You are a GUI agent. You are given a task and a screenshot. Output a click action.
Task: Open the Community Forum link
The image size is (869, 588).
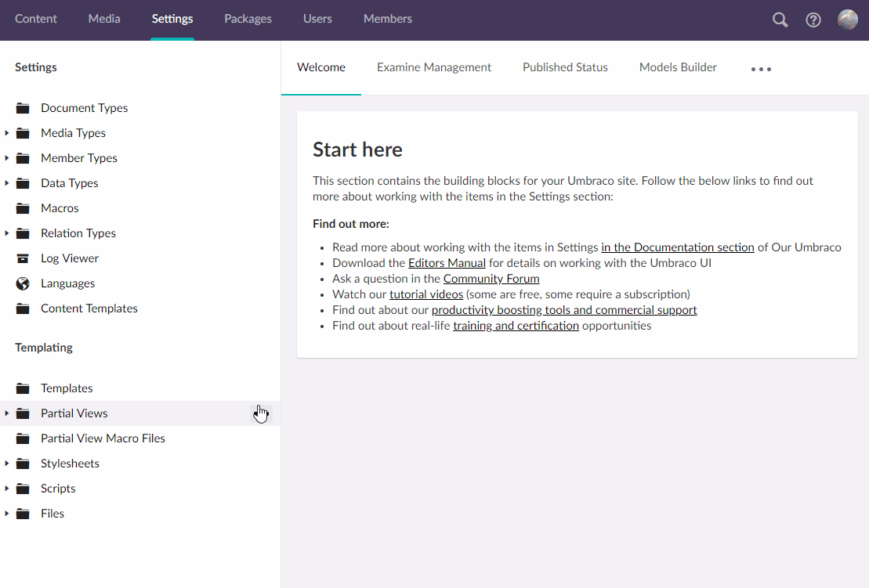pyautogui.click(x=491, y=279)
